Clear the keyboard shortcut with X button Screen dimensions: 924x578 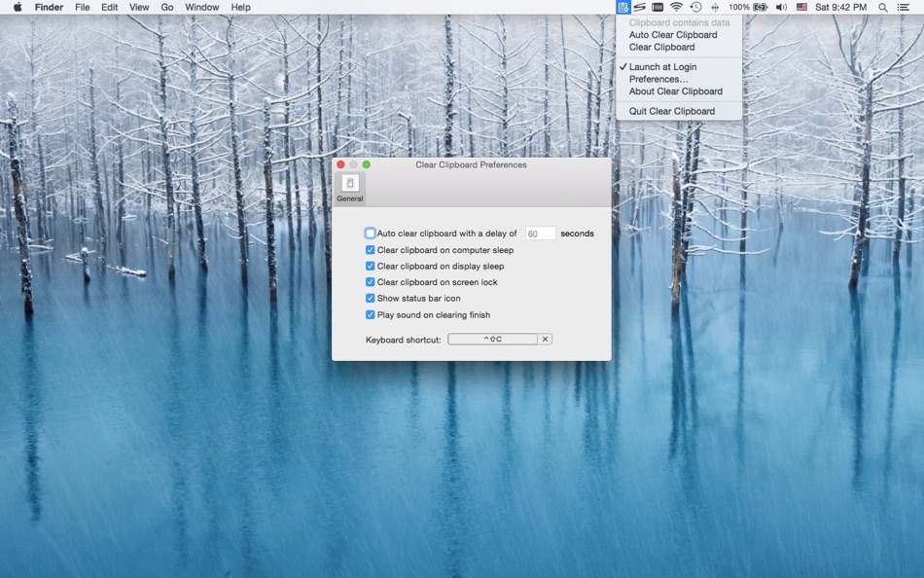pyautogui.click(x=545, y=340)
